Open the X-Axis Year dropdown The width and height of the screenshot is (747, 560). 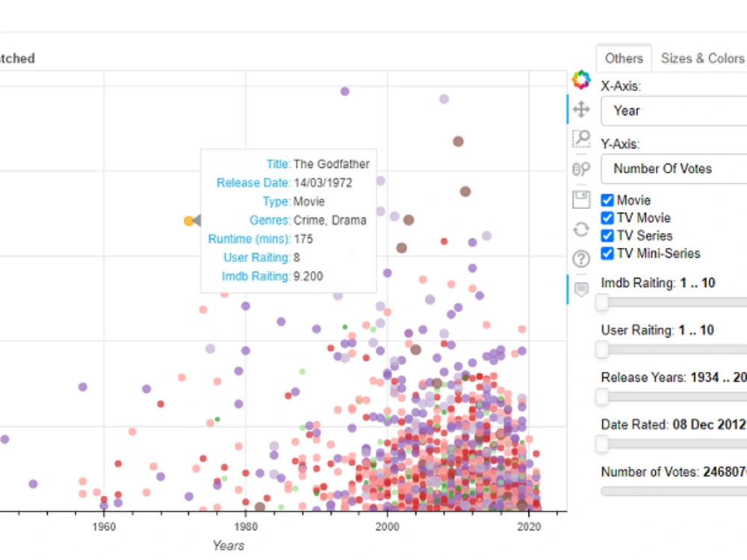[x=672, y=111]
